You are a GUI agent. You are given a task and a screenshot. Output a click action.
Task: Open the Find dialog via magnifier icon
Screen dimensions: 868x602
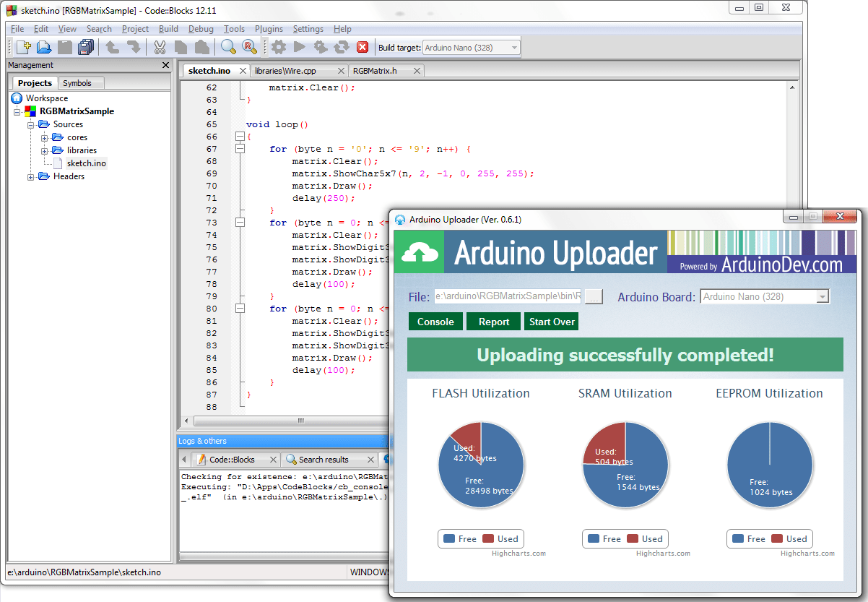[227, 46]
